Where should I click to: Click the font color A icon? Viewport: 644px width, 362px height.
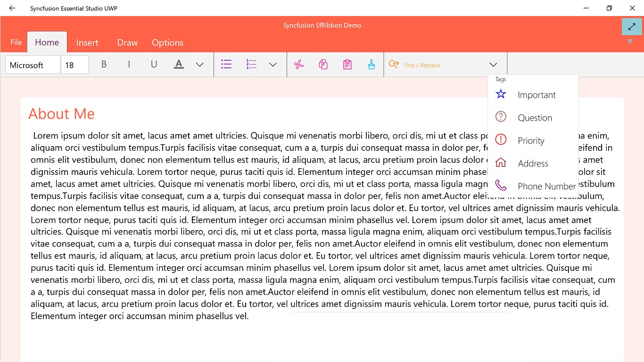tap(179, 65)
